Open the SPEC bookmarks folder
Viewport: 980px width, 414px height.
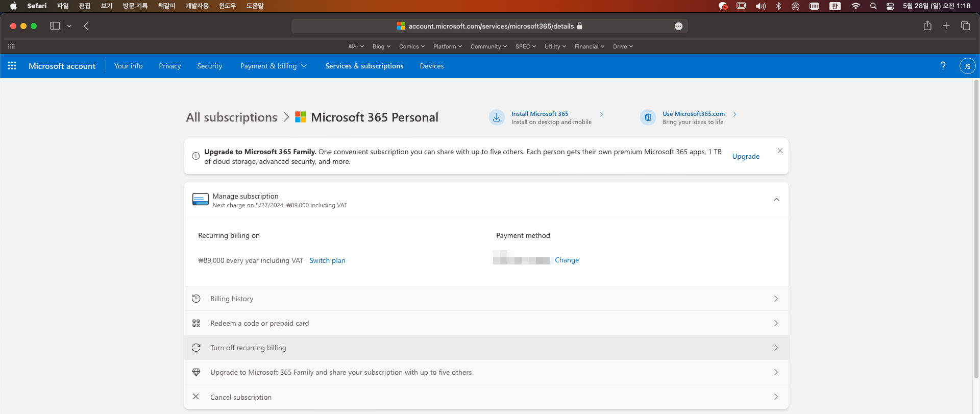[x=525, y=46]
